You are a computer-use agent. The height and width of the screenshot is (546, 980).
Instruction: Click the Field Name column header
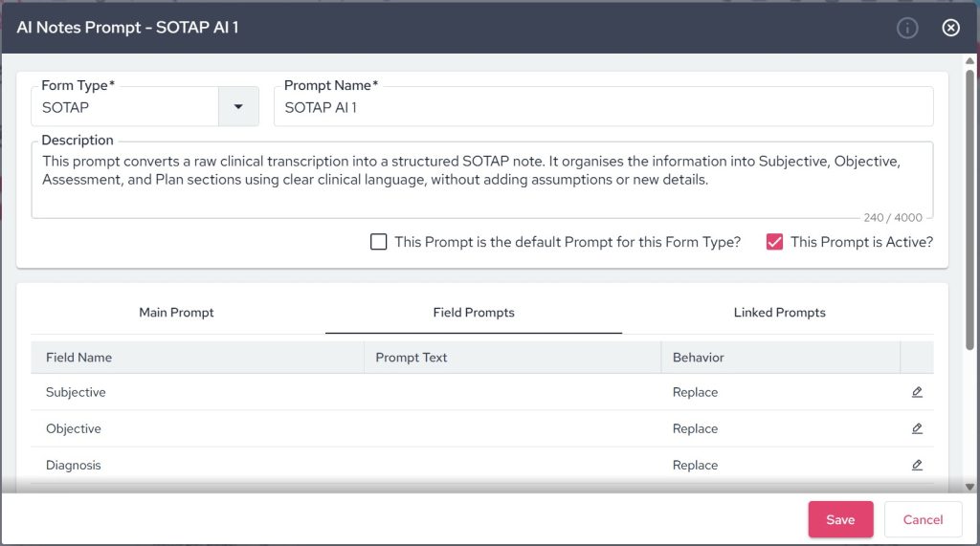[79, 358]
